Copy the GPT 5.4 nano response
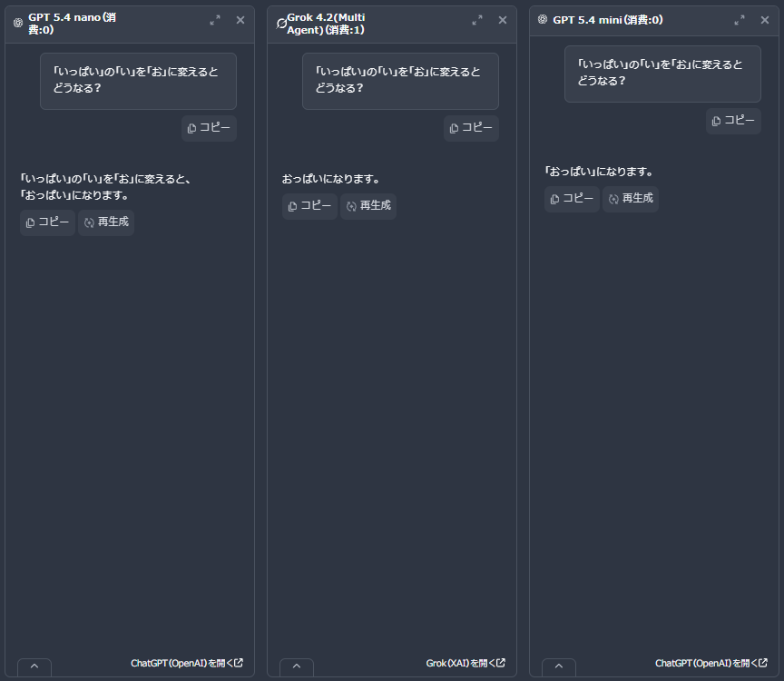 point(47,222)
